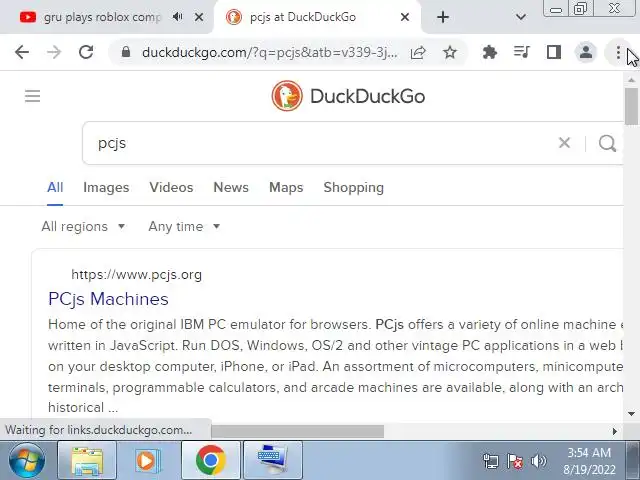Click the DuckDuckGo duck logo
Viewport: 640px width, 480px height.
pyautogui.click(x=287, y=96)
